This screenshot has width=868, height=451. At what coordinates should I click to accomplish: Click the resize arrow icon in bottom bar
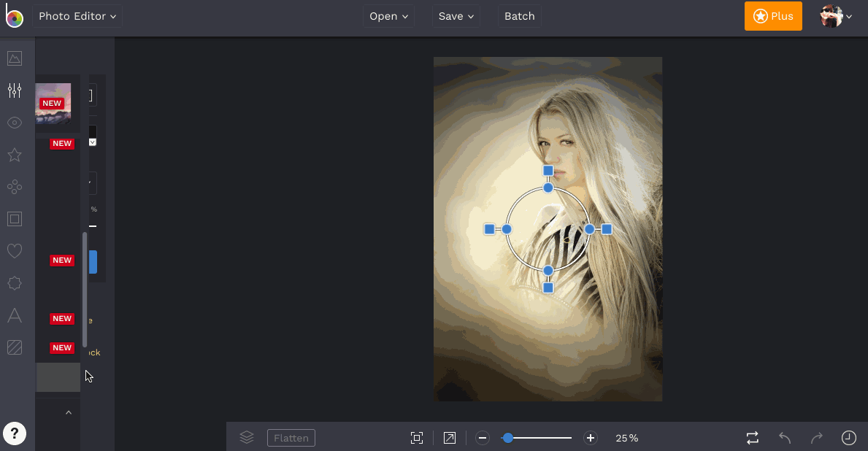(450, 439)
